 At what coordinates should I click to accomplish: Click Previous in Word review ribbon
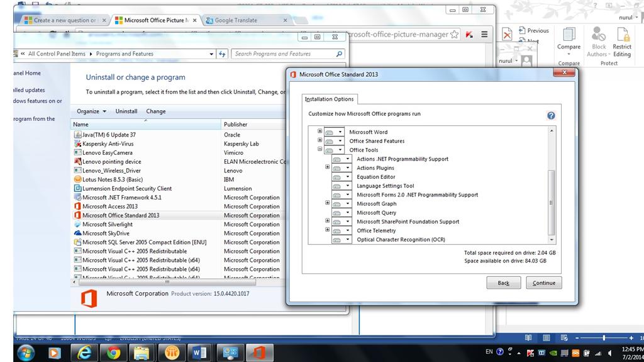[533, 30]
